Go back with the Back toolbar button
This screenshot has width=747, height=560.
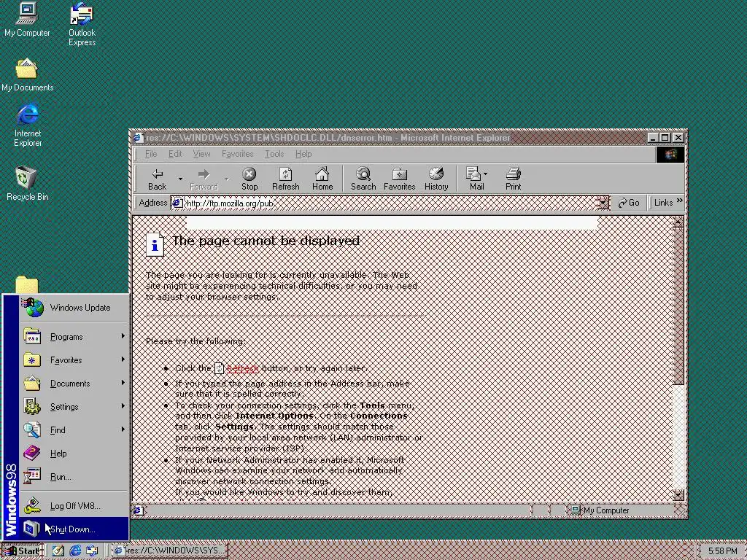pyautogui.click(x=158, y=179)
